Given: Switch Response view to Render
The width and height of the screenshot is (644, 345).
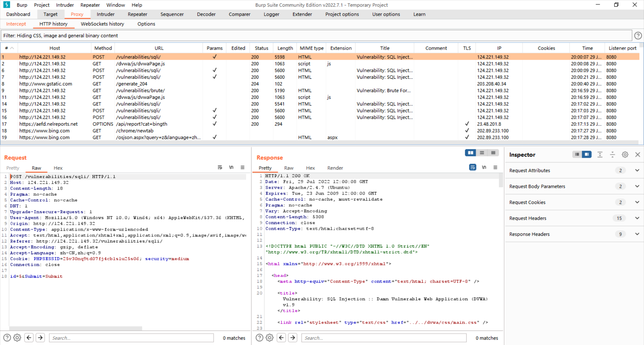Looking at the screenshot, I should coord(335,168).
